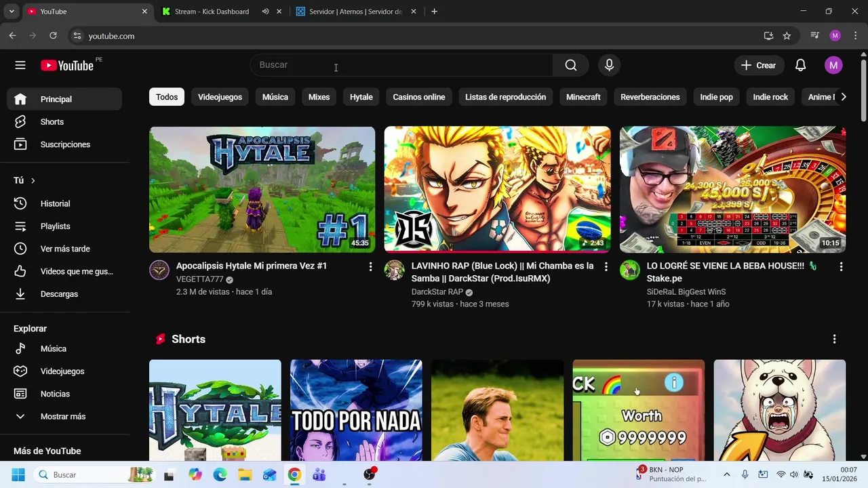Click DarckStar RAP channel avatar
868x488 pixels.
tap(395, 270)
